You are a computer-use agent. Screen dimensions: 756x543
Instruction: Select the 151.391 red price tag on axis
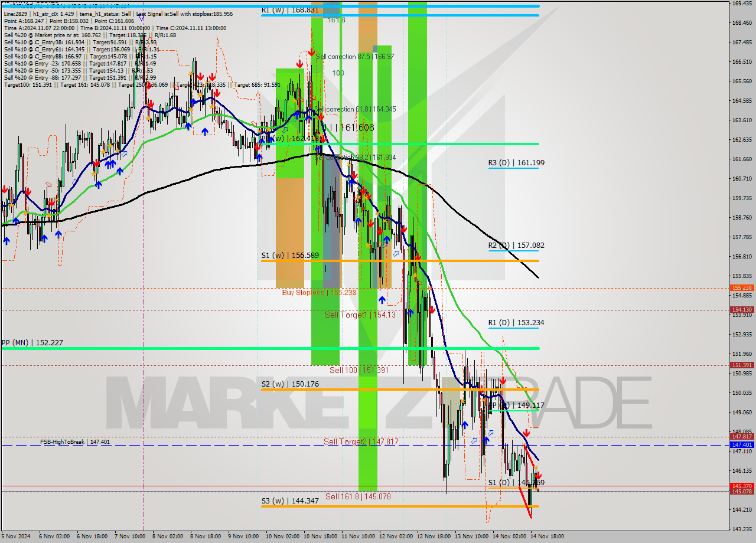[x=742, y=365]
